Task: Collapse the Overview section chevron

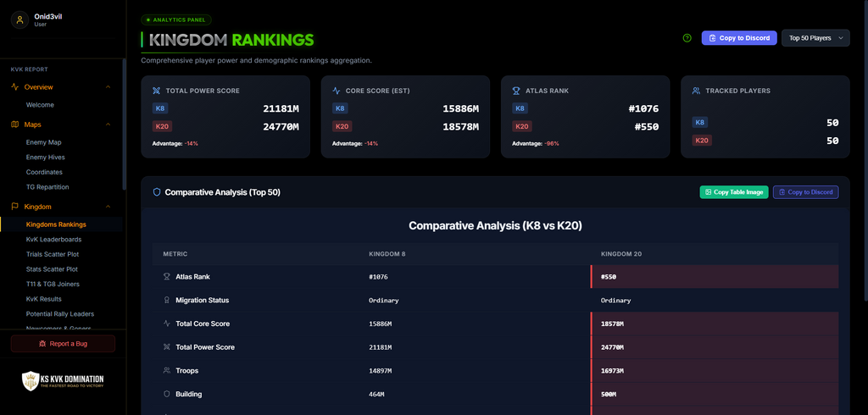Action: click(x=108, y=87)
